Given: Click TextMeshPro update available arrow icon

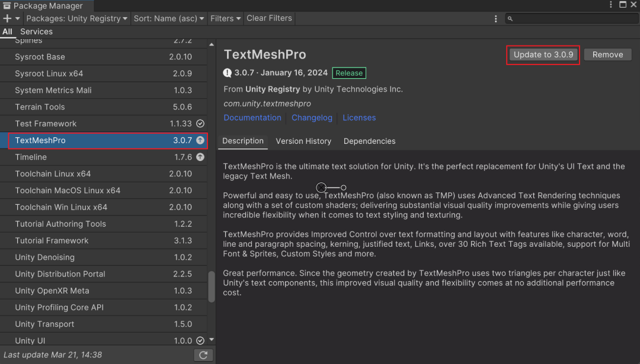Looking at the screenshot, I should [200, 140].
